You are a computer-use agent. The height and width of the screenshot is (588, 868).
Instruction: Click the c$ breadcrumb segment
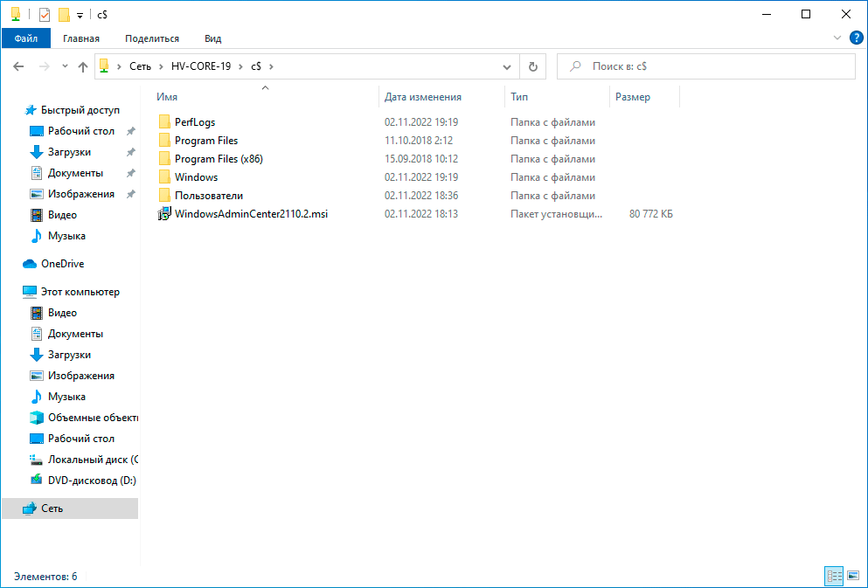click(x=256, y=66)
